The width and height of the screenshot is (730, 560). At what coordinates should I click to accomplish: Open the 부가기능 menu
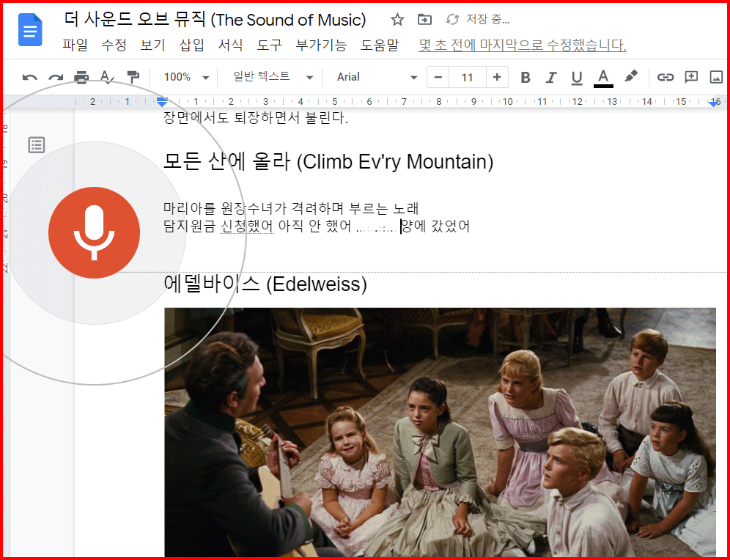tap(321, 45)
